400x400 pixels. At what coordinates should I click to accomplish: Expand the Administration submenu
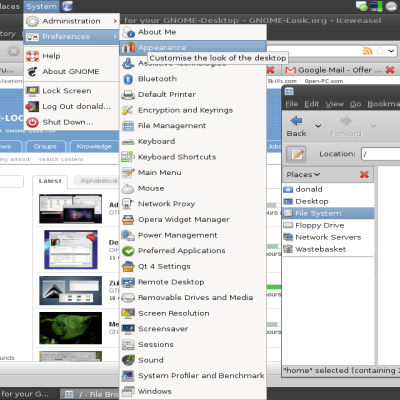coord(72,21)
